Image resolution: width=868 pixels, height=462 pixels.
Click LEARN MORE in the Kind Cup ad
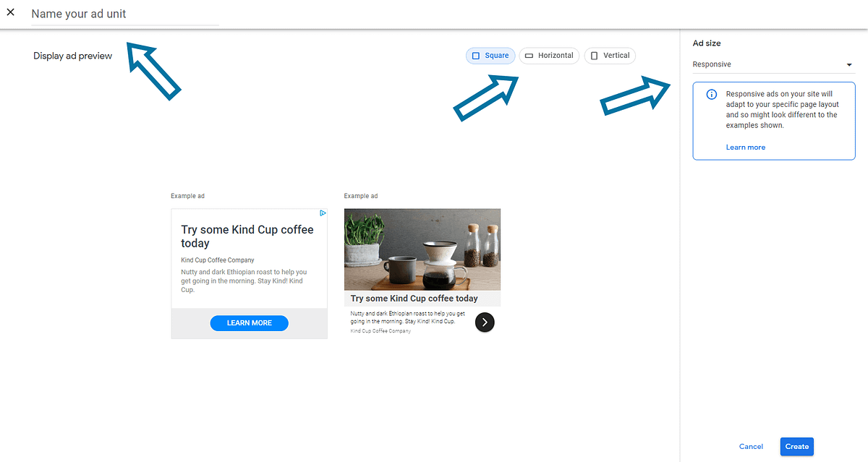coord(249,322)
